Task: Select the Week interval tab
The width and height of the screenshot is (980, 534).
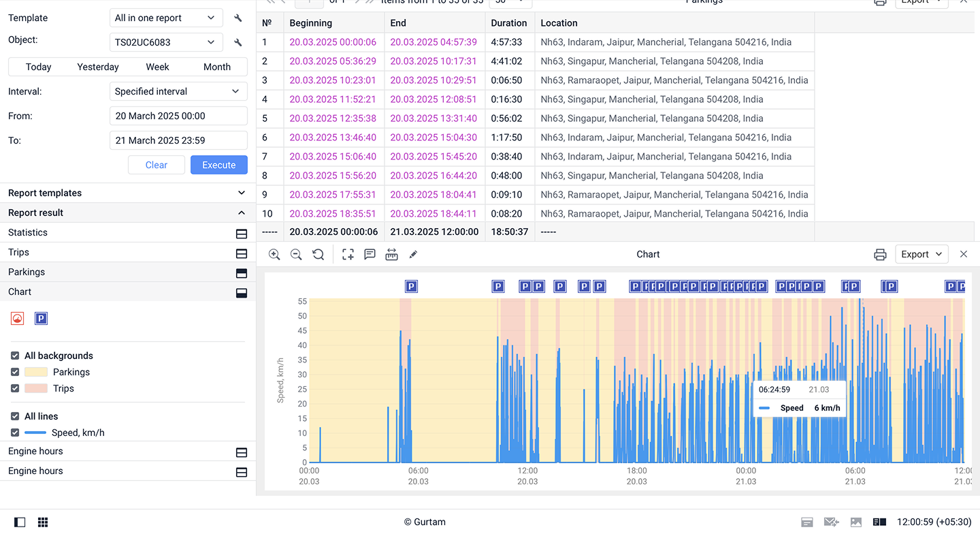Action: [x=157, y=67]
